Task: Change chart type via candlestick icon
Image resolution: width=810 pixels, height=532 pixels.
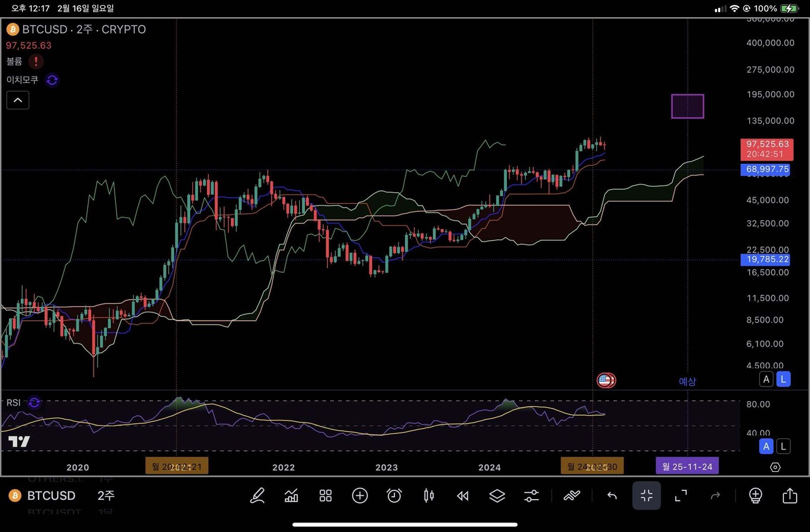Action: tap(428, 496)
